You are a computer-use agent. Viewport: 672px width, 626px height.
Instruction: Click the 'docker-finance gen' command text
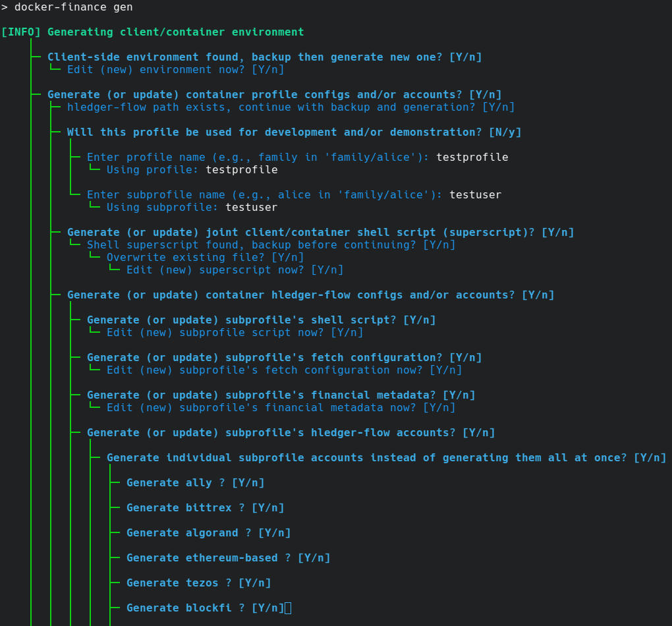click(73, 7)
